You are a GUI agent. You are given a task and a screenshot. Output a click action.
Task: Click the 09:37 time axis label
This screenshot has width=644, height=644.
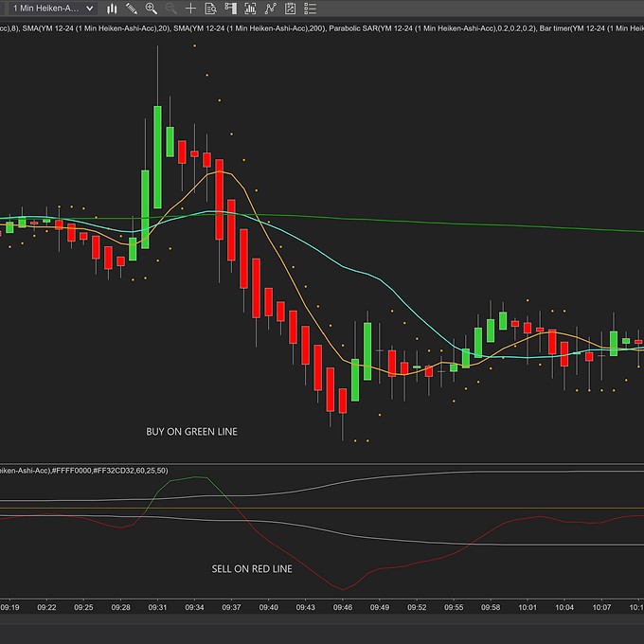231,607
